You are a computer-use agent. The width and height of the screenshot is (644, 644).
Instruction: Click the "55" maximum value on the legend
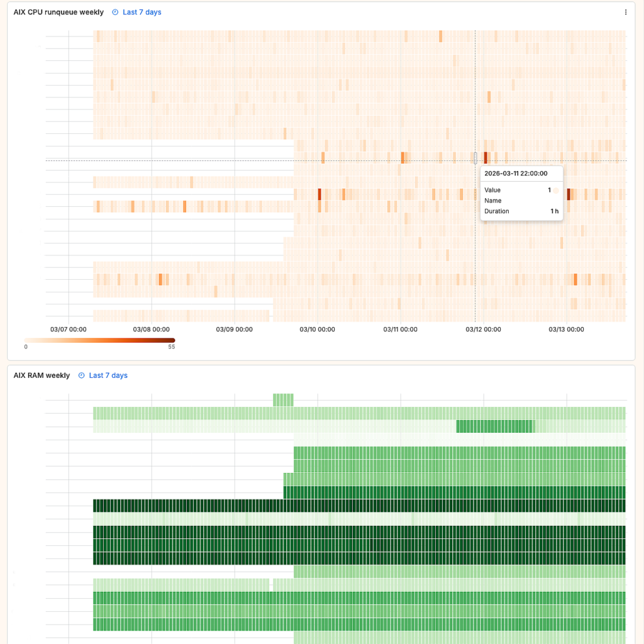[x=171, y=347]
